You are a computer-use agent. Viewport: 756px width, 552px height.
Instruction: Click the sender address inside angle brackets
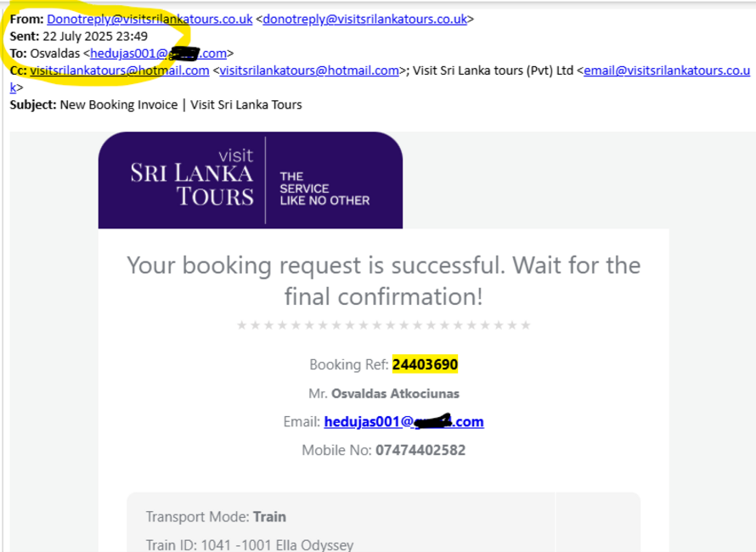[364, 19]
